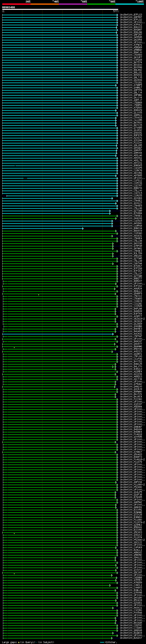
Task: Select hit label UniRef100_A7P0C2
Action: click(131, 25)
